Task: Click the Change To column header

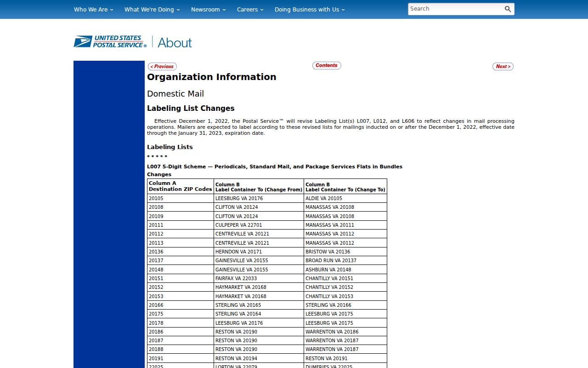Action: coord(345,186)
